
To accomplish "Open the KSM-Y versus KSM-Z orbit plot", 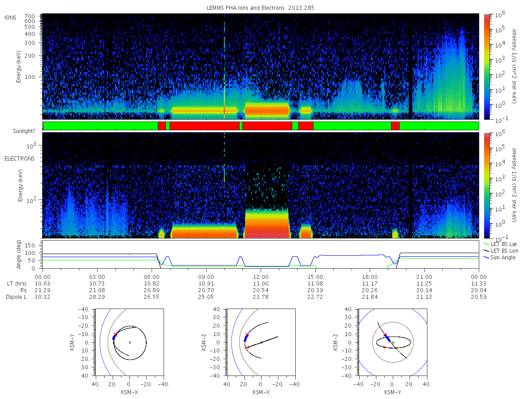I will click(393, 342).
